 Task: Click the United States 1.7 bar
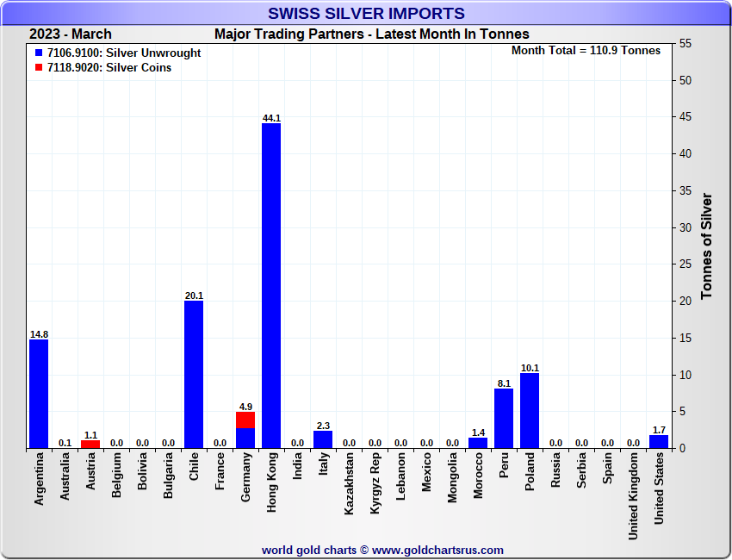[x=659, y=442]
